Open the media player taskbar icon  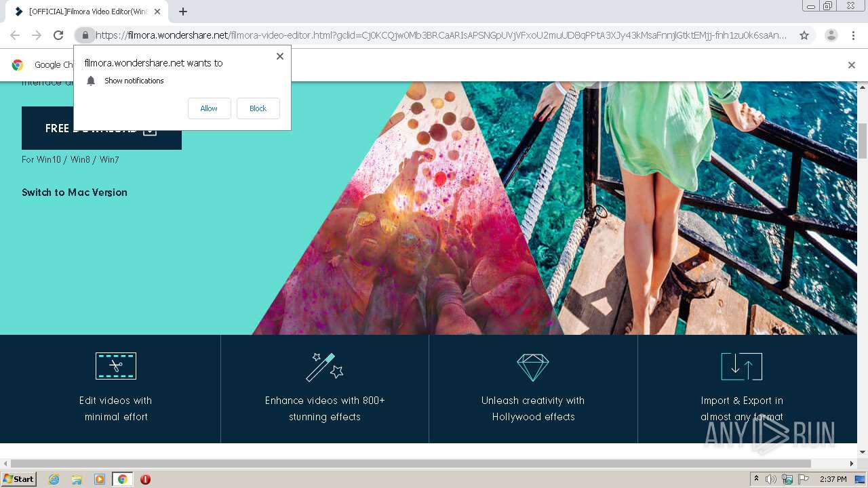pos(100,479)
